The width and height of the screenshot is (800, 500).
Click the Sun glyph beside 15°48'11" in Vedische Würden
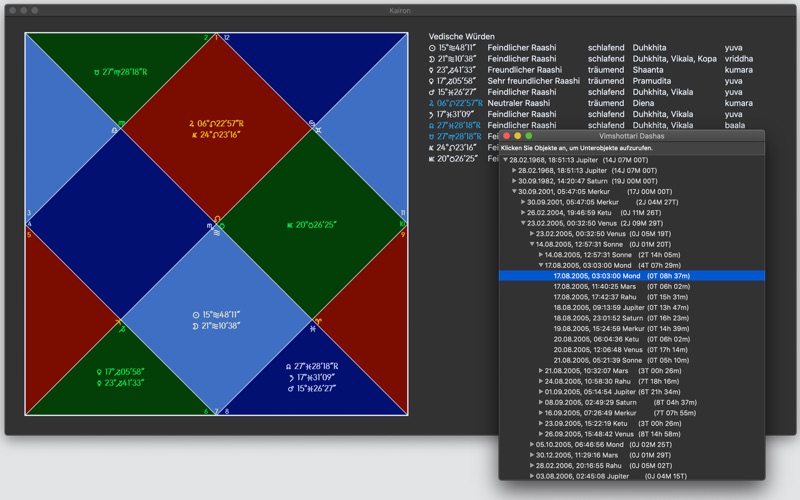(432, 48)
